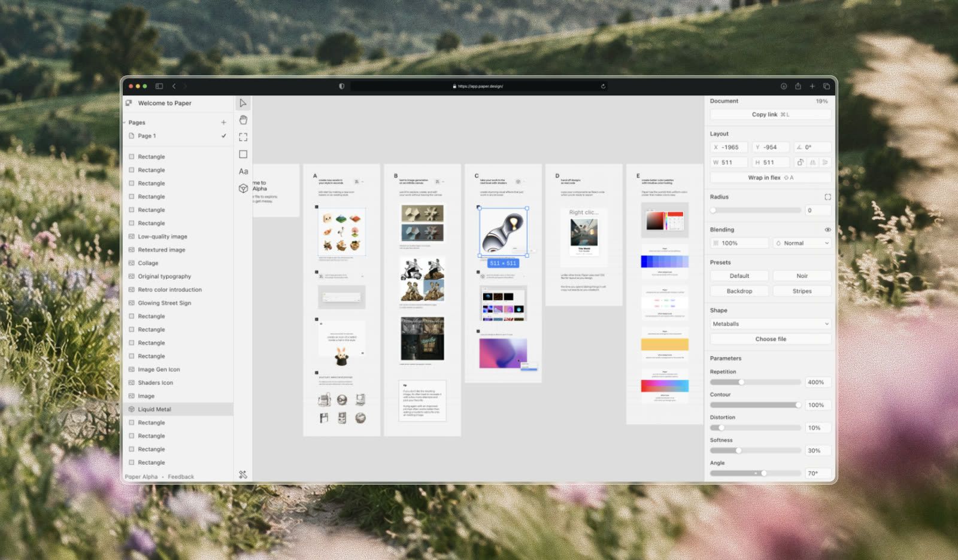This screenshot has width=958, height=560.
Task: Adjust the Softness slider
Action: [x=756, y=451]
